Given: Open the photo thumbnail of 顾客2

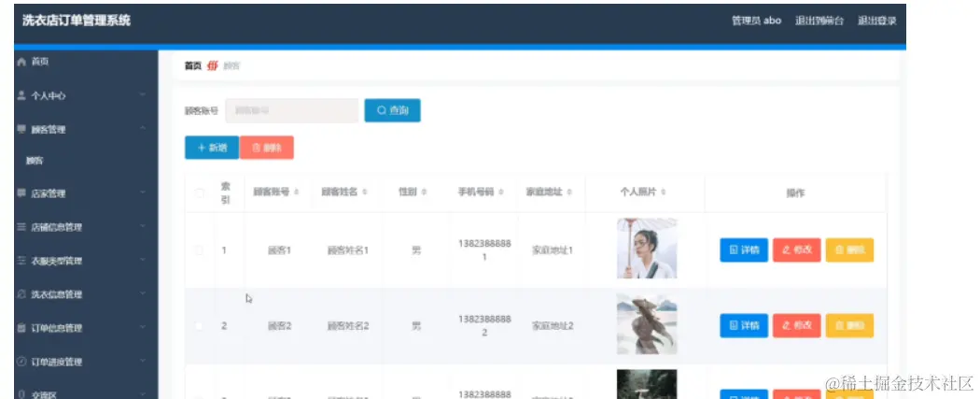Looking at the screenshot, I should (647, 324).
